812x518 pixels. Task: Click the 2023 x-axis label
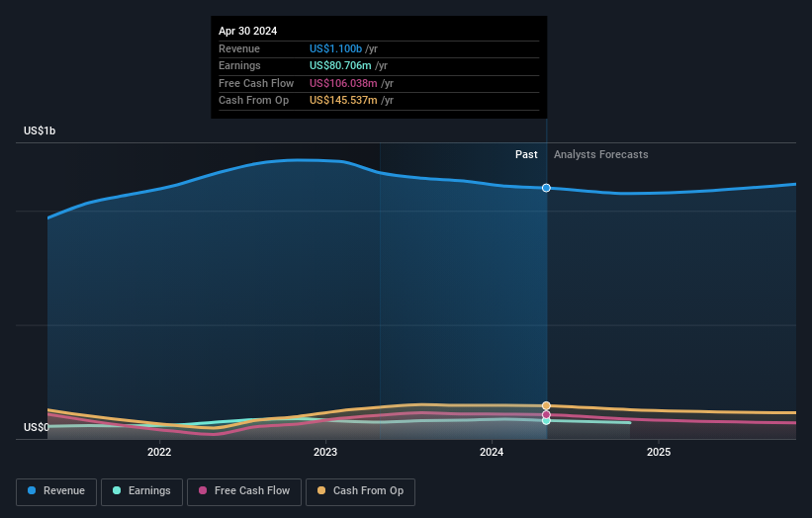(325, 452)
